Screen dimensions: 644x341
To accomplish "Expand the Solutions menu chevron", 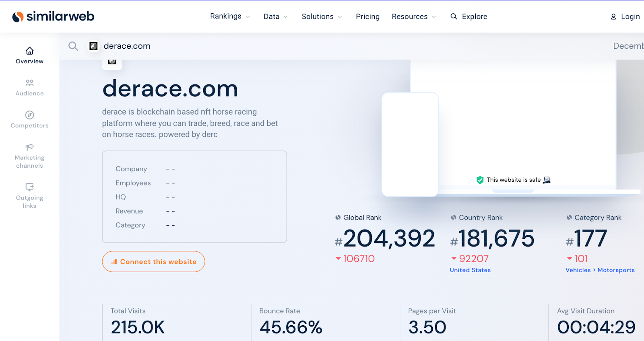I will pos(340,17).
